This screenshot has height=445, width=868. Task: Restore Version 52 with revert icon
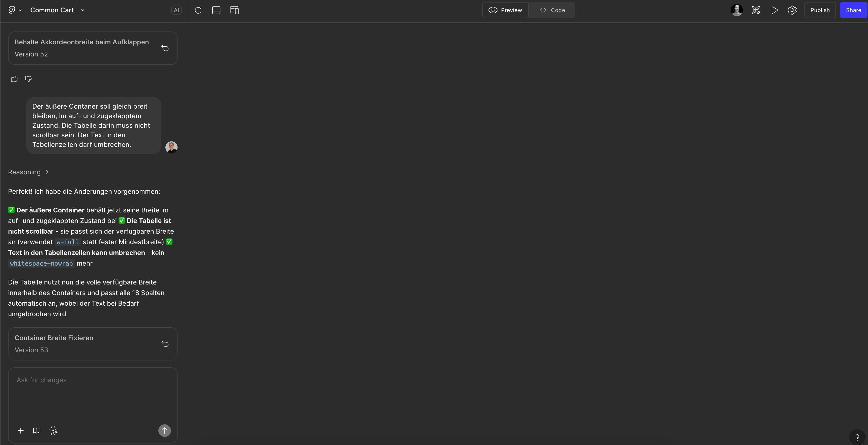[165, 48]
